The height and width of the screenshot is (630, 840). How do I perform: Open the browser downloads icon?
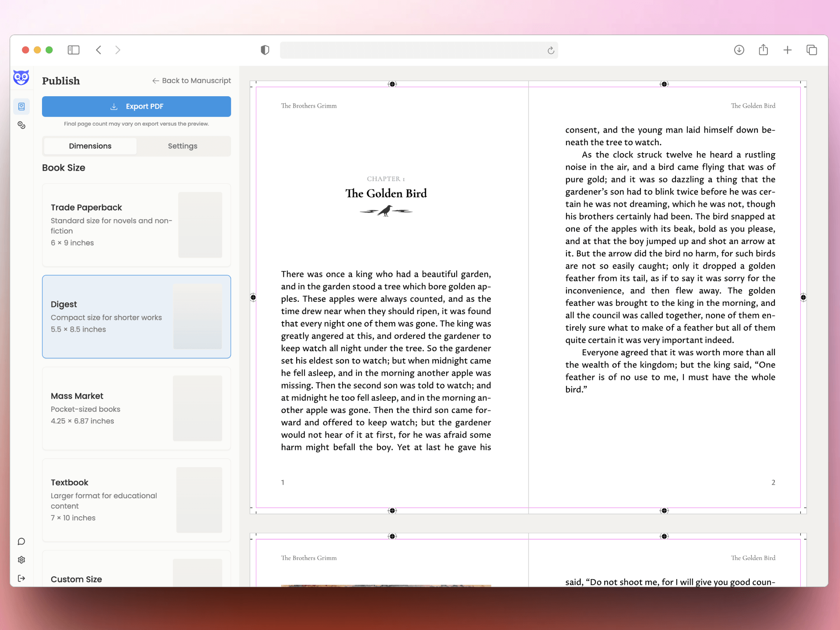pyautogui.click(x=739, y=50)
